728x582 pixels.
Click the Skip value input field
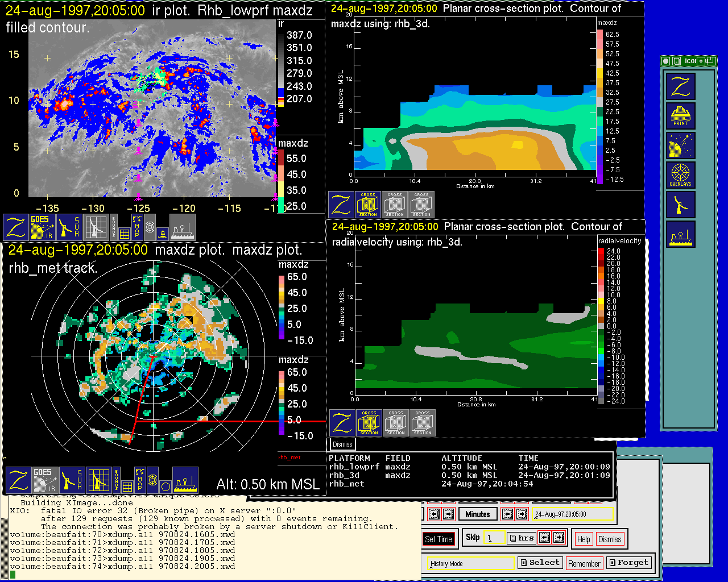[x=494, y=538]
